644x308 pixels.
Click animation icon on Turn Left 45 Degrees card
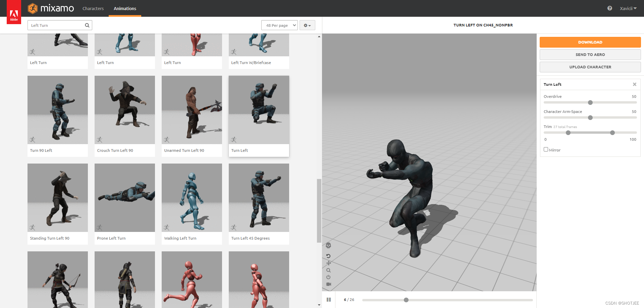coord(234,228)
